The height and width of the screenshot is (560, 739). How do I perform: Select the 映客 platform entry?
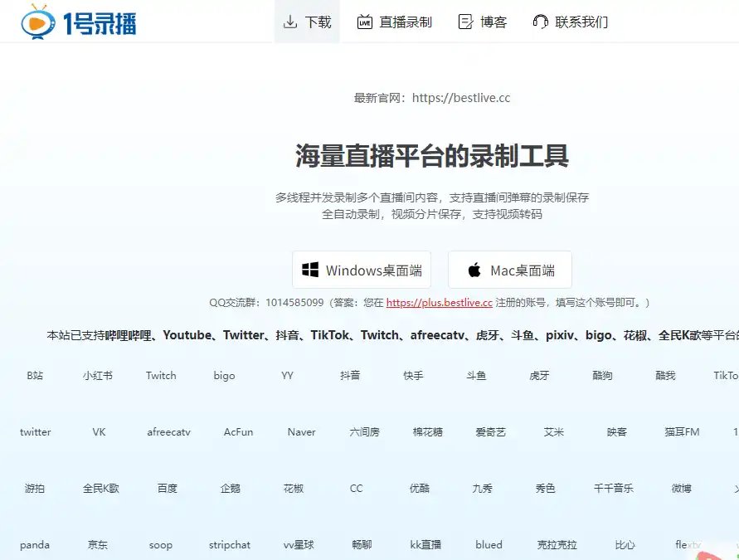coord(617,431)
